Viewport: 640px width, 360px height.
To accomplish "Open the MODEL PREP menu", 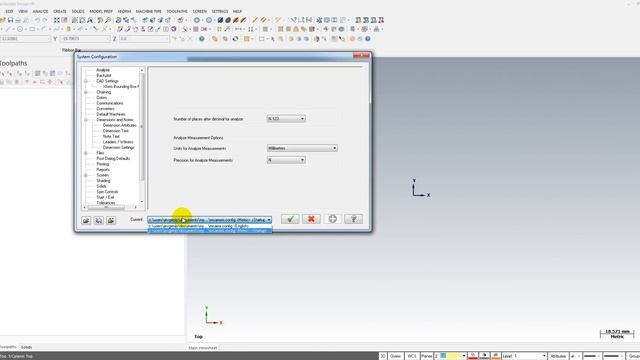I will 101,11.
